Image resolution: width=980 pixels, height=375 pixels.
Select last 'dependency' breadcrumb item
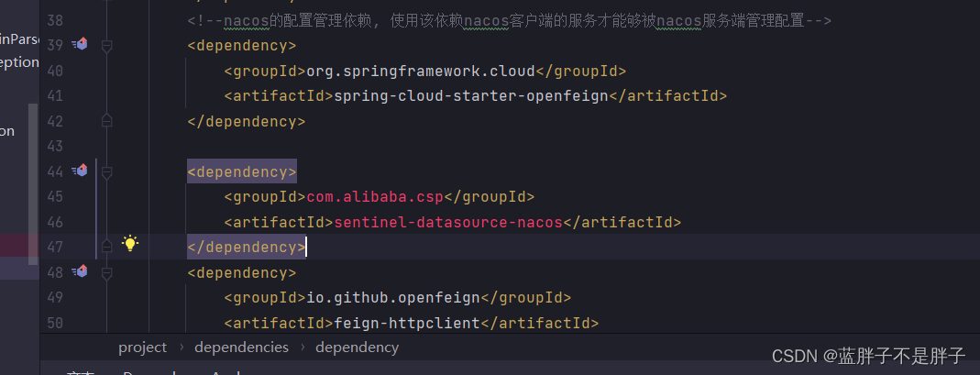point(357,347)
